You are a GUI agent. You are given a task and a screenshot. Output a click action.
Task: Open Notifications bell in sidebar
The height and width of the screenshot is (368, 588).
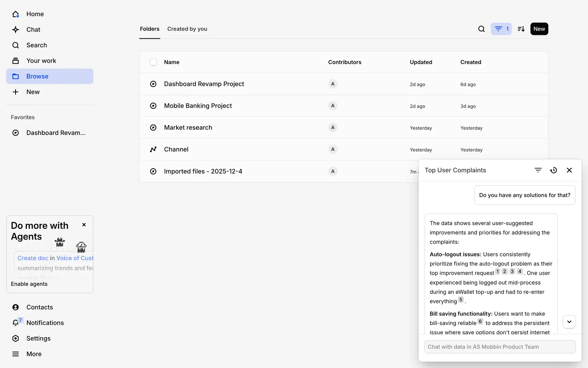(x=16, y=323)
